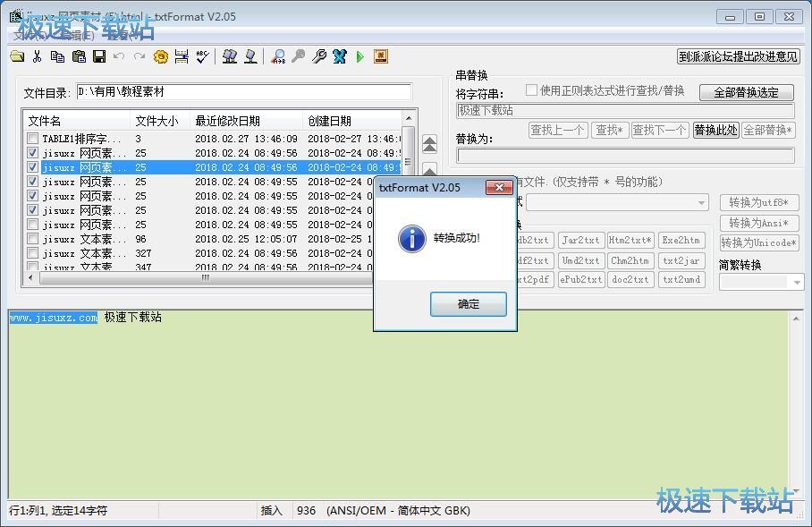
Task: Open find and replace A→B magnifier icon
Action: point(279,56)
